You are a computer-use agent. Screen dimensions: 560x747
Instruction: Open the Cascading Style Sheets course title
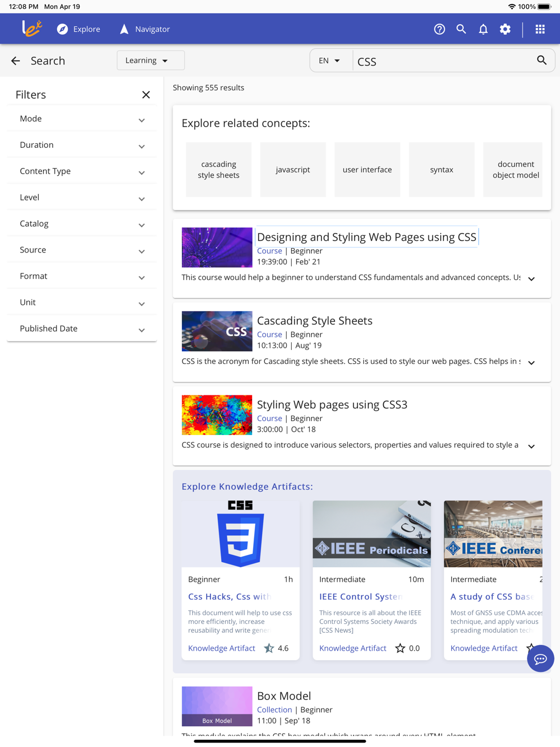click(315, 321)
